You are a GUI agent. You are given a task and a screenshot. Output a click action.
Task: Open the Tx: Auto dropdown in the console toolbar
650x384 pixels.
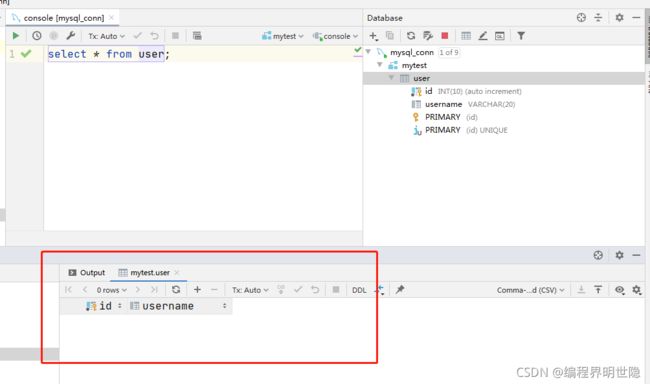[x=106, y=36]
